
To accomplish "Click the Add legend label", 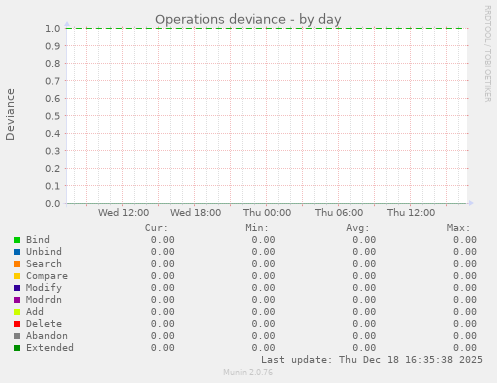I will pos(35,312).
